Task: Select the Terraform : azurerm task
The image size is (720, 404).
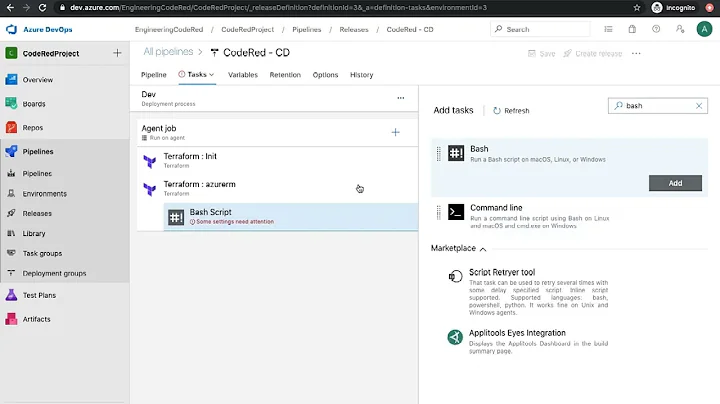Action: pos(277,189)
